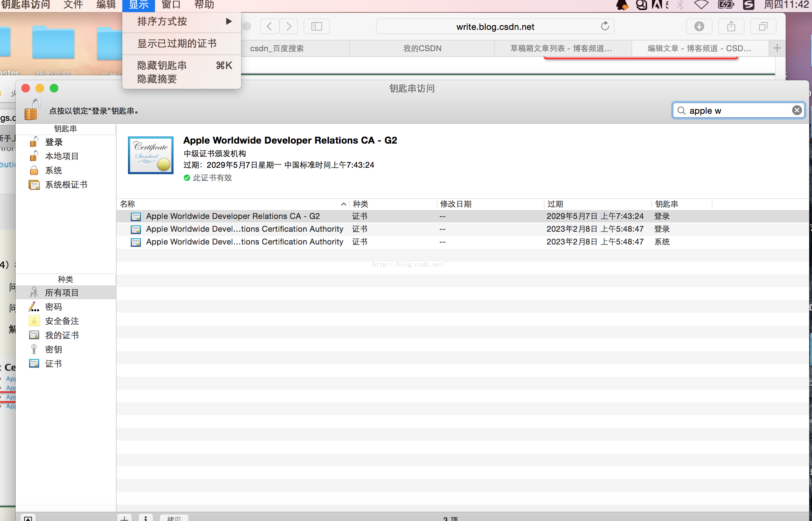Open the Safari share button
The height and width of the screenshot is (521, 812).
point(731,26)
